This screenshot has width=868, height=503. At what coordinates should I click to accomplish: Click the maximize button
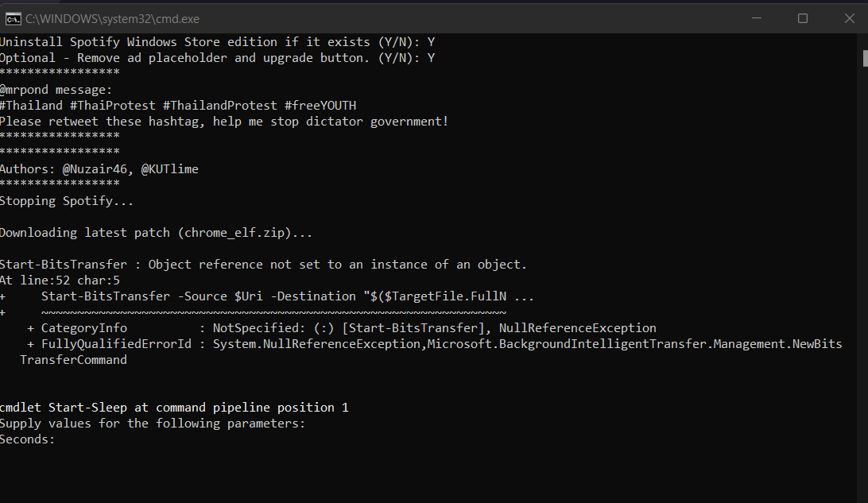pyautogui.click(x=803, y=17)
